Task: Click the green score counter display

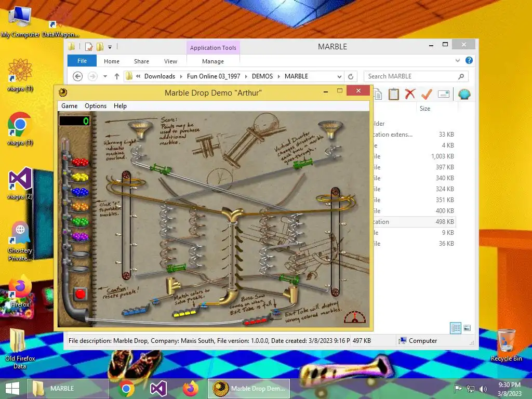Action: pyautogui.click(x=75, y=121)
